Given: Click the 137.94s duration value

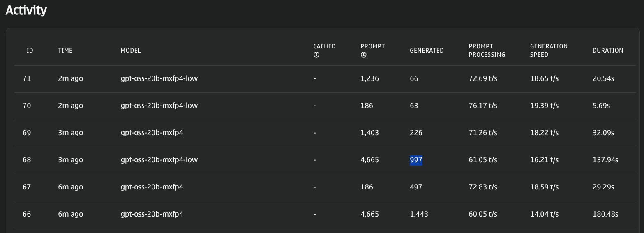Looking at the screenshot, I should pyautogui.click(x=605, y=160).
